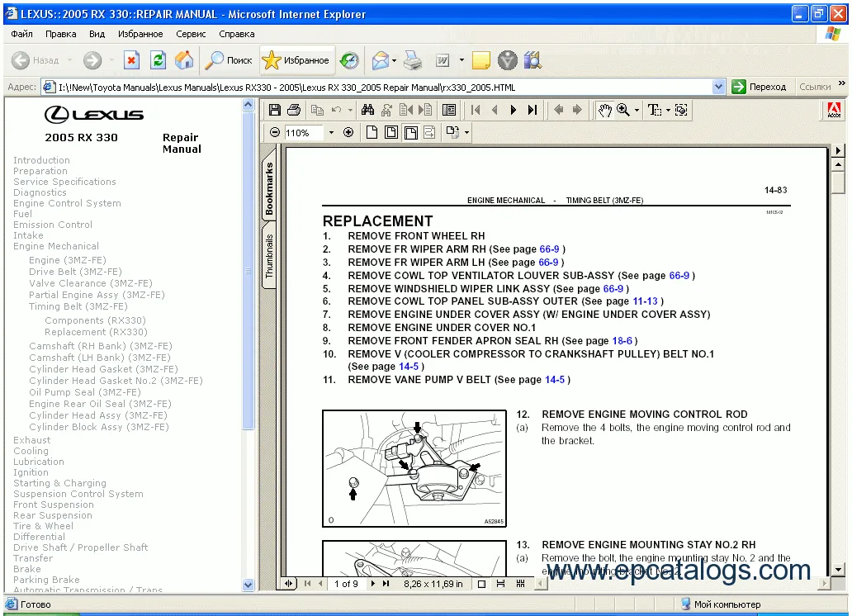The height and width of the screenshot is (616, 852).
Task: Click the 110% zoom value field
Action: coord(305,133)
